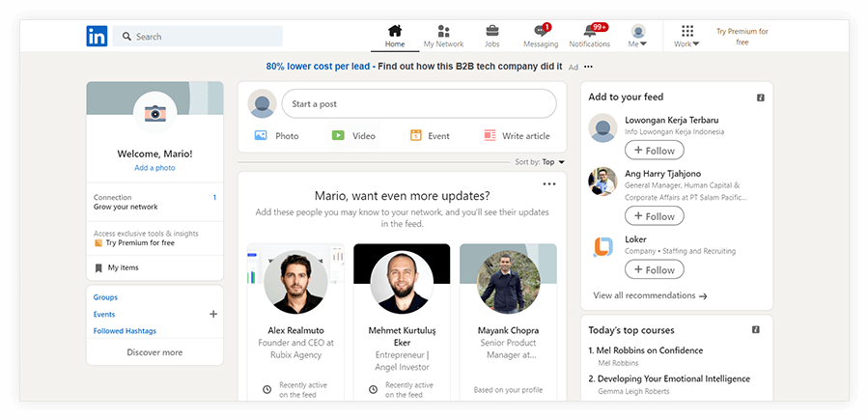Add a Video to post

[353, 135]
